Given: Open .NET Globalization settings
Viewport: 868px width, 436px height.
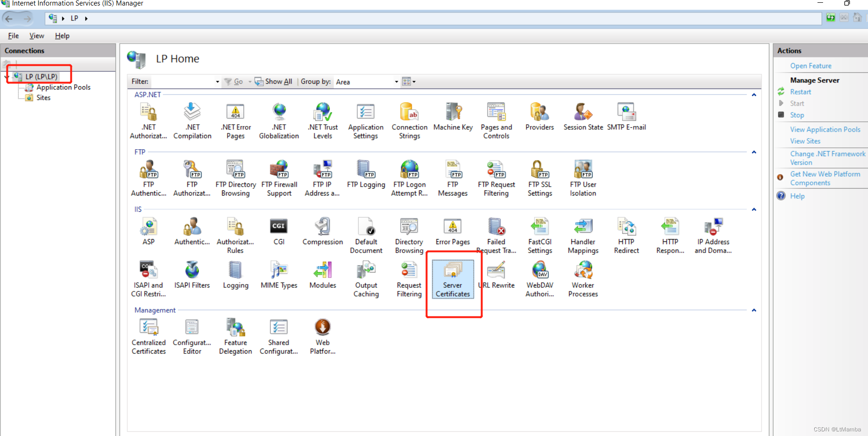Looking at the screenshot, I should 279,121.
